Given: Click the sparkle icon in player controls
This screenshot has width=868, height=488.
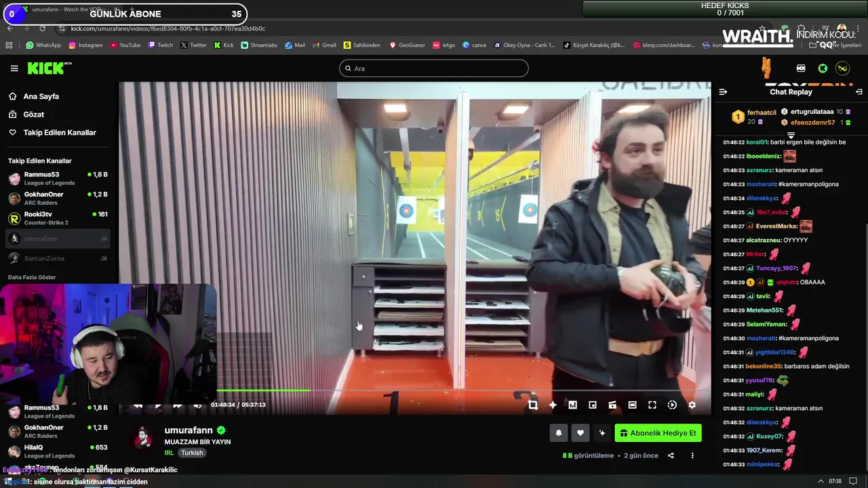Looking at the screenshot, I should (553, 405).
